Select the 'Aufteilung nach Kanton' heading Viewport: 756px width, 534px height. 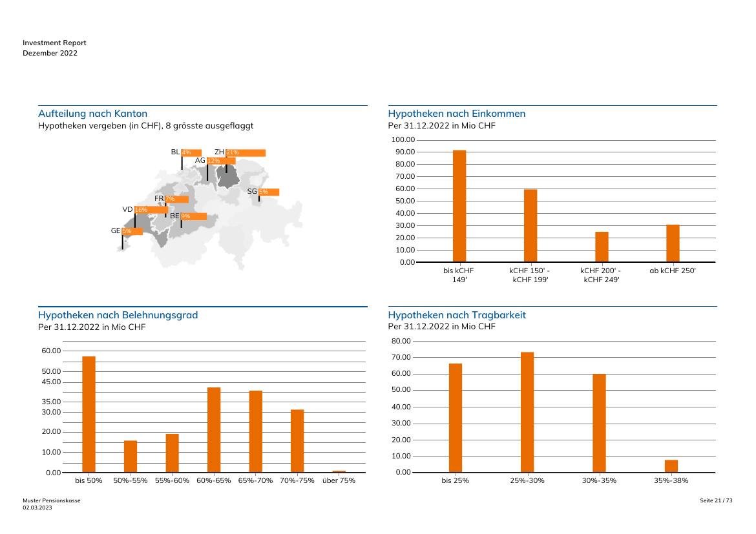pos(92,114)
